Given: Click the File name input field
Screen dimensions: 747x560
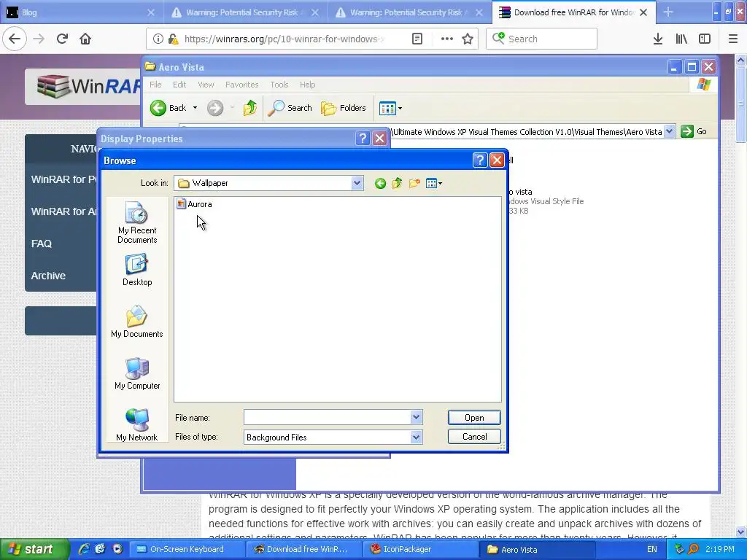Looking at the screenshot, I should [x=328, y=418].
